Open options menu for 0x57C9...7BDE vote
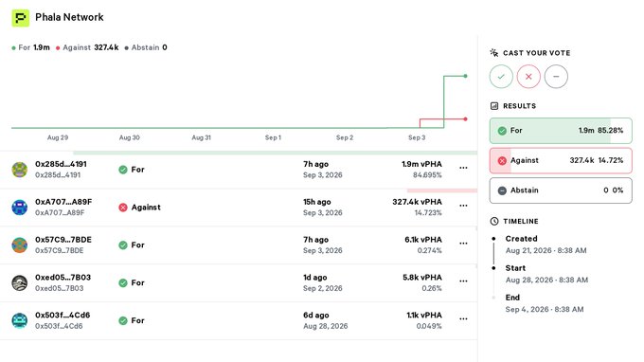 pos(463,244)
